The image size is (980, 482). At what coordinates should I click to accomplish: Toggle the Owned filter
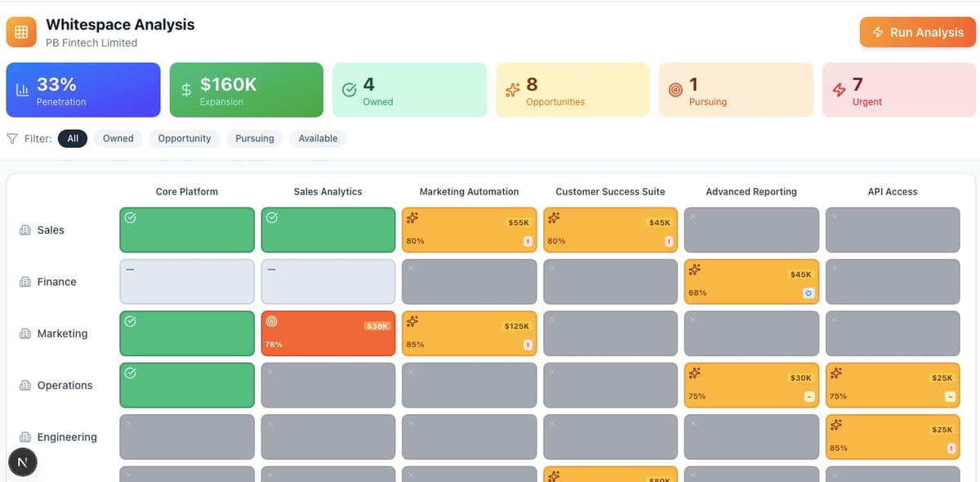point(118,138)
